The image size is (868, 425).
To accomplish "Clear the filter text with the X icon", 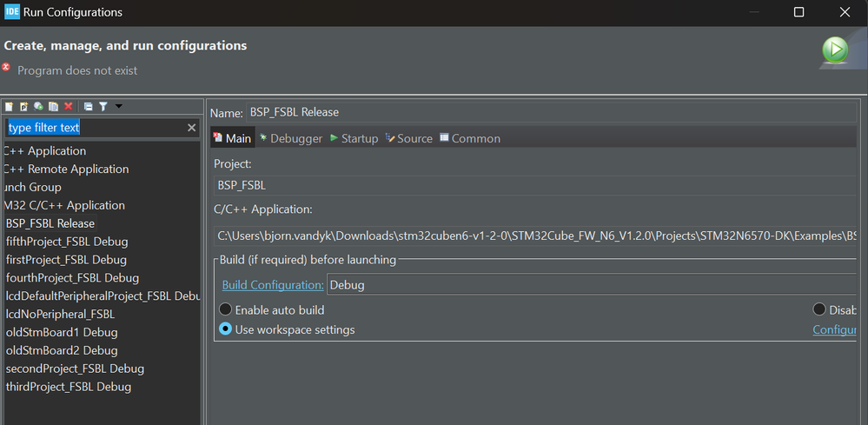I will click(192, 128).
